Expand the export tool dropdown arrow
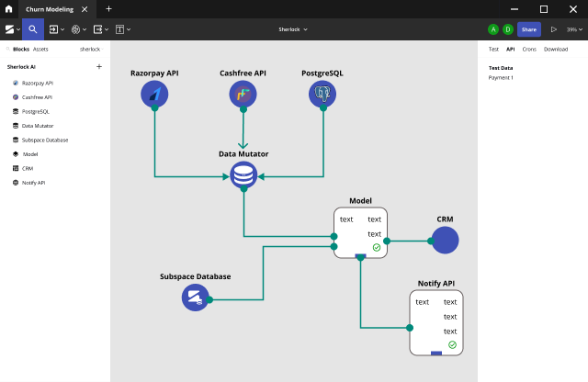Image resolution: width=588 pixels, height=382 pixels. click(x=107, y=29)
